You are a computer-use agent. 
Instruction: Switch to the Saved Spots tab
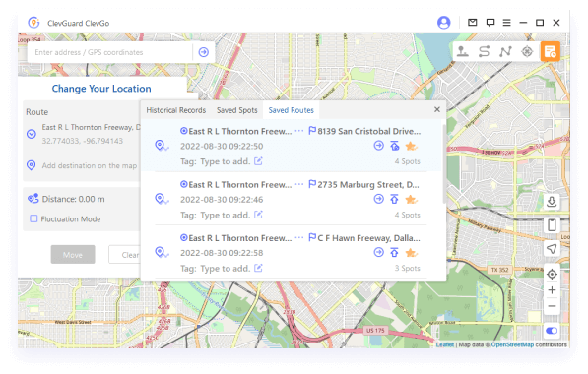(237, 110)
